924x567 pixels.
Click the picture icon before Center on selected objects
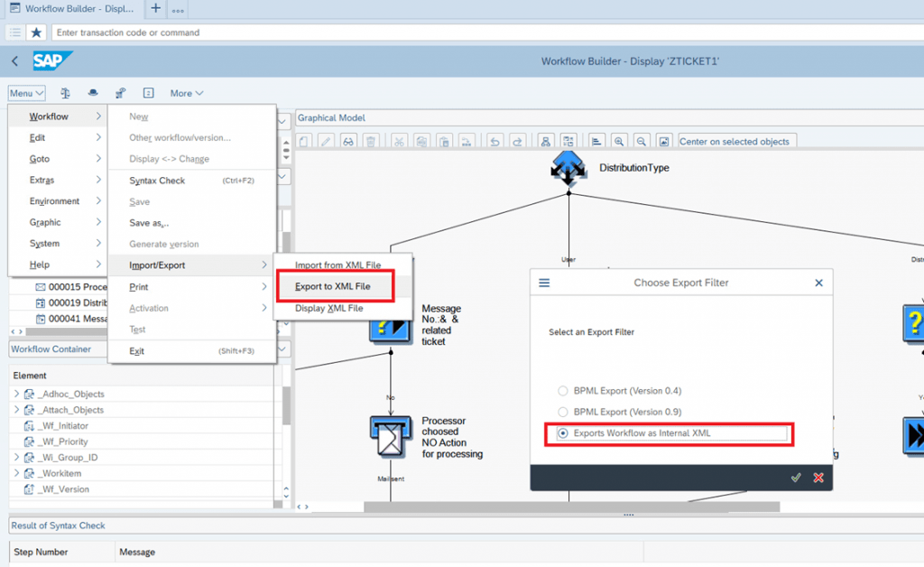pos(663,142)
